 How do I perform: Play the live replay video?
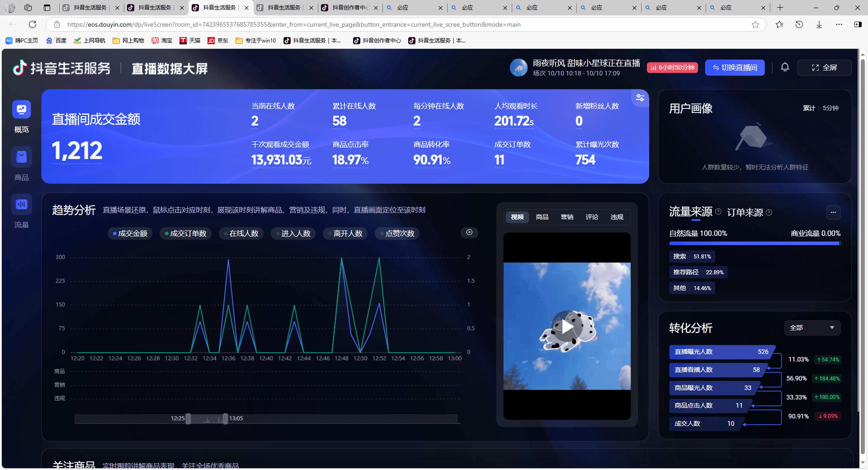click(567, 326)
